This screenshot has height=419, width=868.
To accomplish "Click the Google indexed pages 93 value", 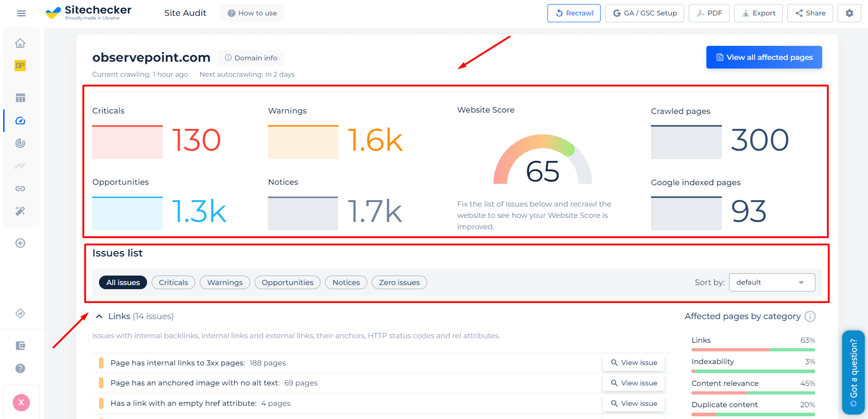I will pos(749,211).
